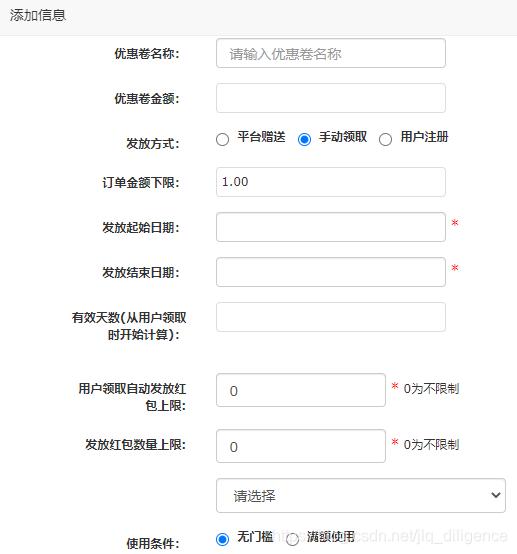Click the 添加信息 header title
517x554 pixels.
pyautogui.click(x=38, y=15)
